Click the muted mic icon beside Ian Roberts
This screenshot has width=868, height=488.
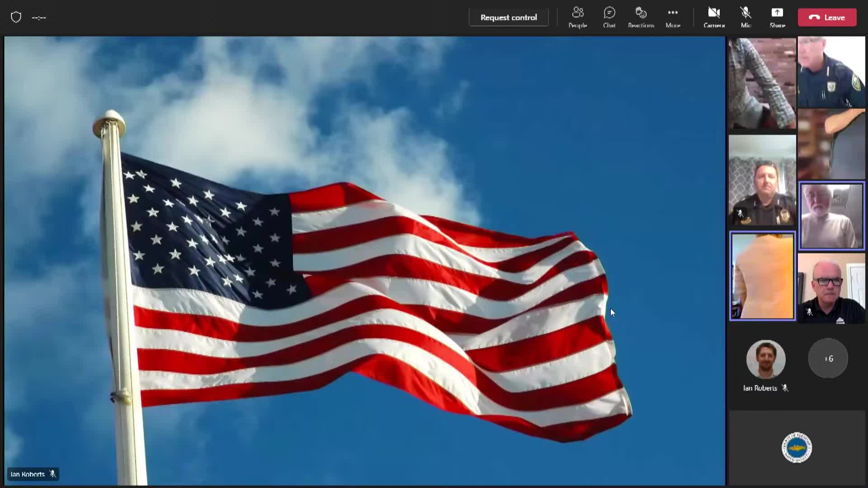[785, 388]
